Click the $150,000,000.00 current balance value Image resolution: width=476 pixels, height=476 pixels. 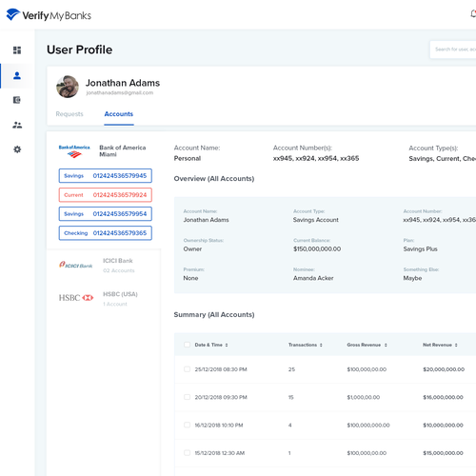(x=317, y=249)
